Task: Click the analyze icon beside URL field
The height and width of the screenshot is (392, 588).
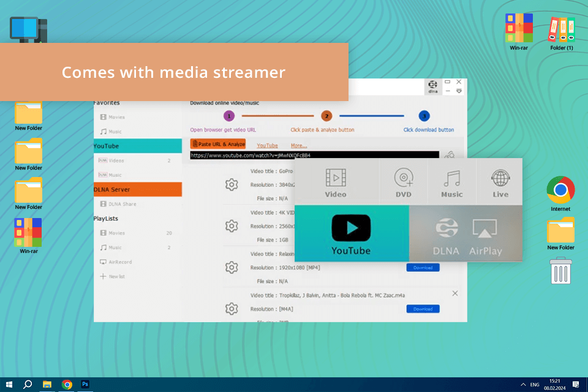Action: pyautogui.click(x=450, y=154)
